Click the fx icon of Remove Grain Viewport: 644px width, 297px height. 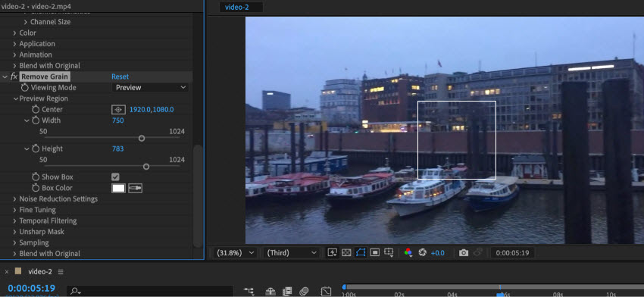(14, 77)
